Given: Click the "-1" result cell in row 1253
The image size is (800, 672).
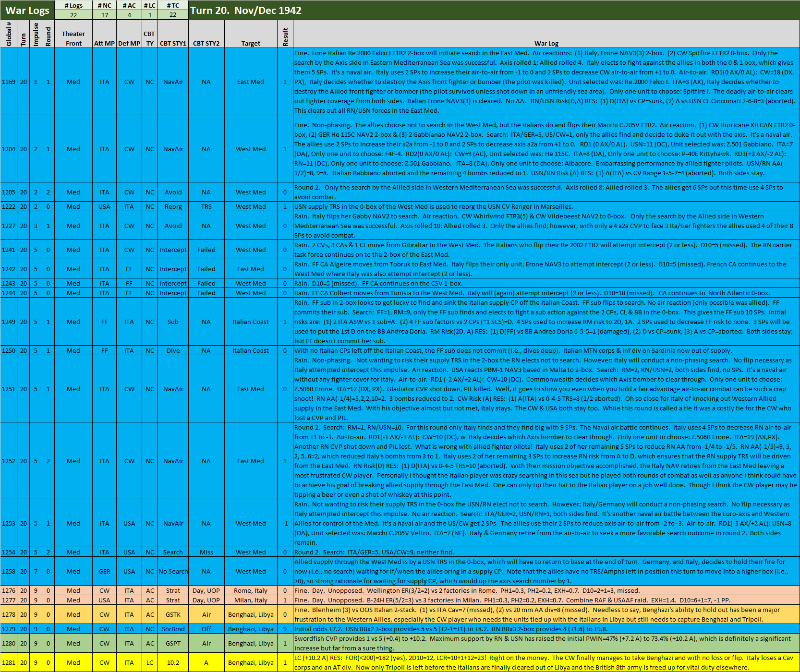Looking at the screenshot, I should 285,523.
